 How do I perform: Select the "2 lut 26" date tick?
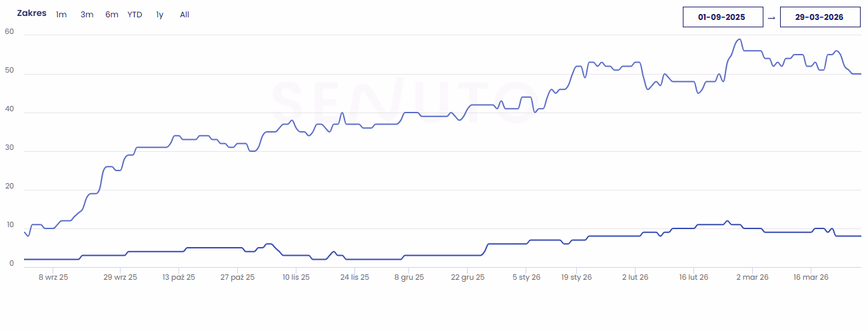click(x=635, y=277)
